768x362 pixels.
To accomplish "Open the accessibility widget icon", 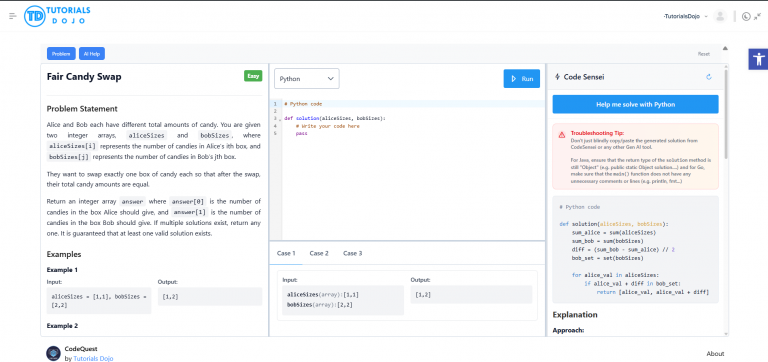I will pos(758,59).
